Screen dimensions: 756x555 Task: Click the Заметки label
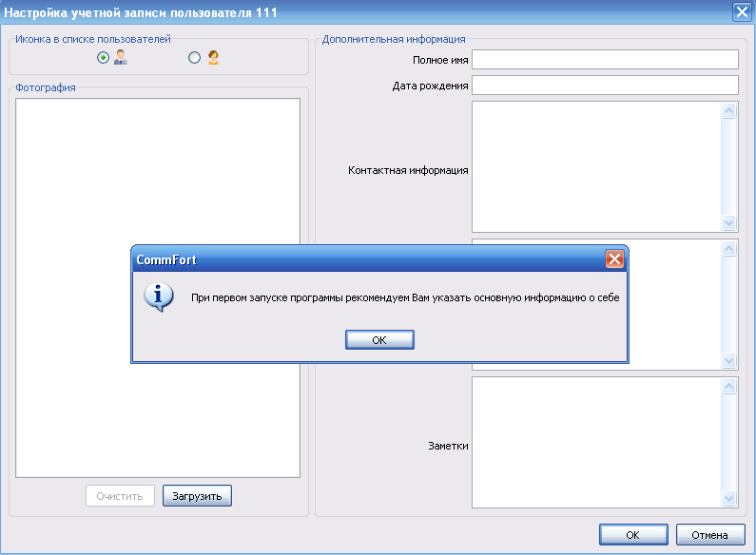coord(448,446)
